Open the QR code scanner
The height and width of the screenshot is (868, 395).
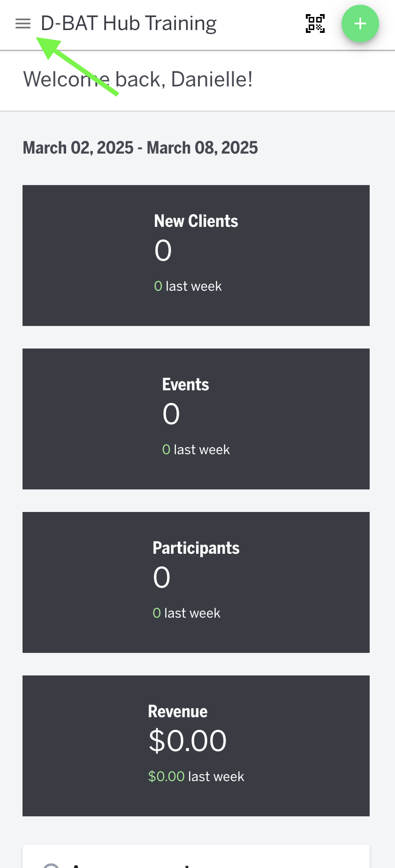click(315, 23)
